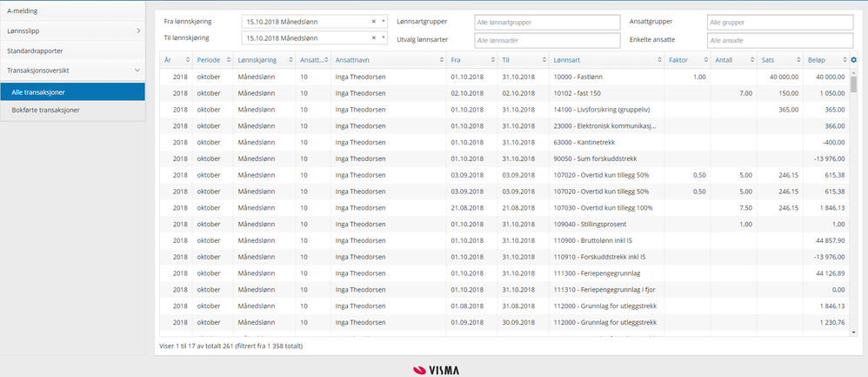Click the Viser 1 til 17 status text
868x377 pixels.
pos(230,346)
